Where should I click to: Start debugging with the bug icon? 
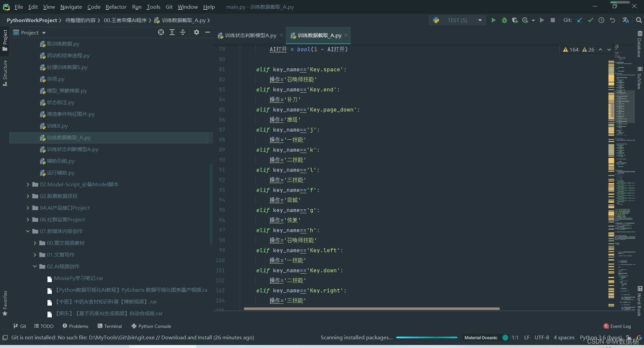504,20
